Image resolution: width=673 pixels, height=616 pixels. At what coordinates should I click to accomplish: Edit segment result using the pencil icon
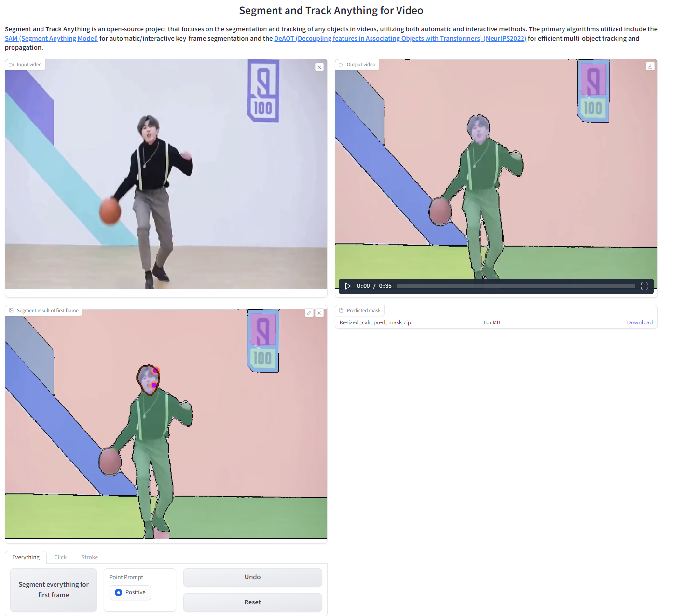click(309, 313)
